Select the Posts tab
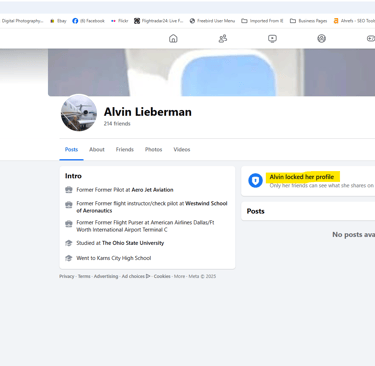The width and height of the screenshot is (375, 366). 71,149
